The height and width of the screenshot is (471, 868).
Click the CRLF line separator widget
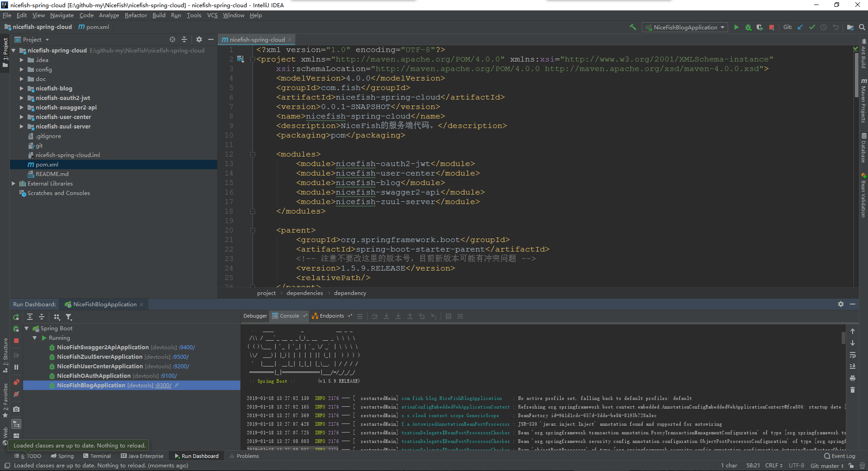(773, 466)
